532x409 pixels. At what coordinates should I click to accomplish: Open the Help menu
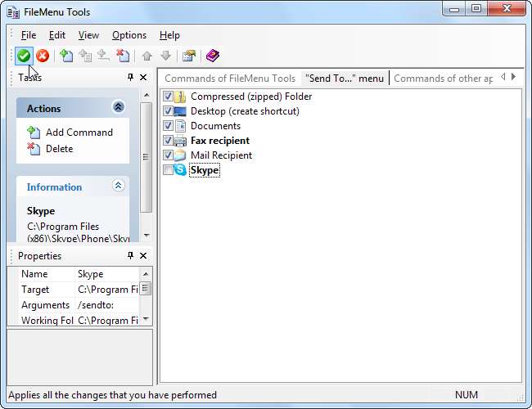[169, 35]
